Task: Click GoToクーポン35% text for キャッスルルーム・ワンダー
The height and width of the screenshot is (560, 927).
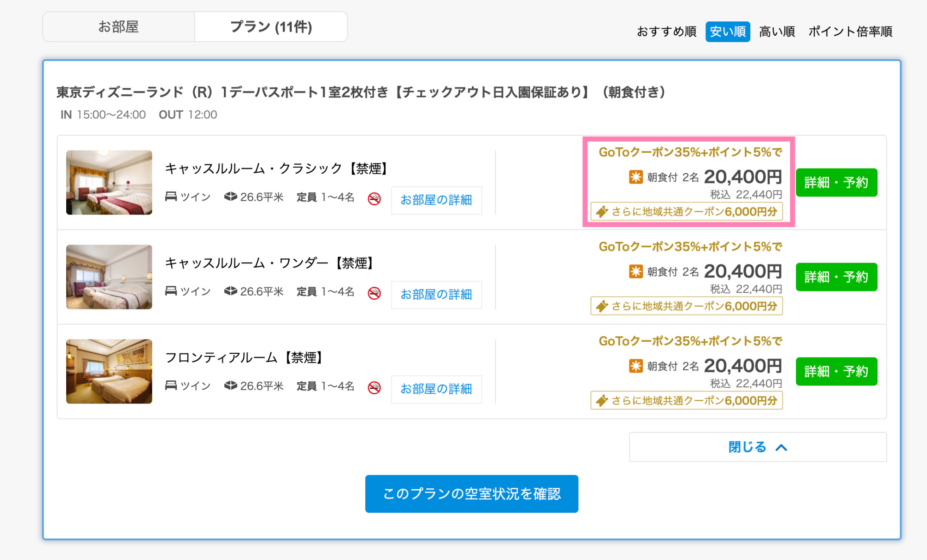Action: click(x=691, y=246)
